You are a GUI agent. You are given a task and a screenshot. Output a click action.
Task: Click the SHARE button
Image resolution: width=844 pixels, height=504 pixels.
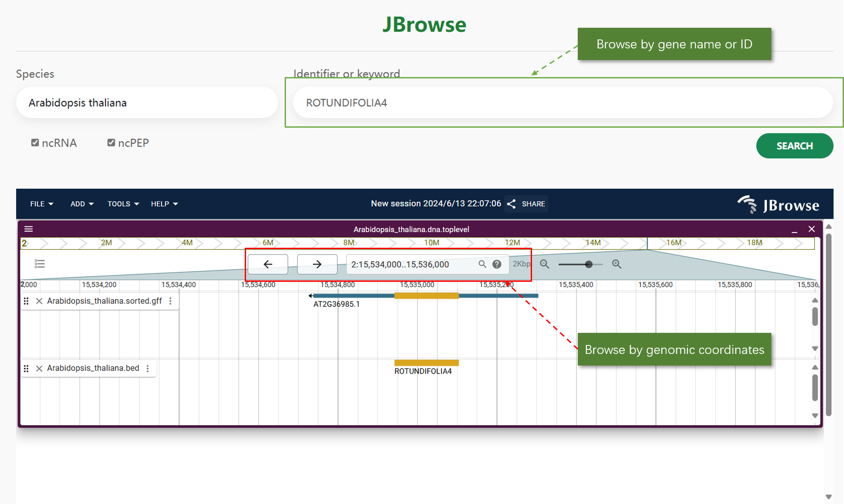[527, 204]
